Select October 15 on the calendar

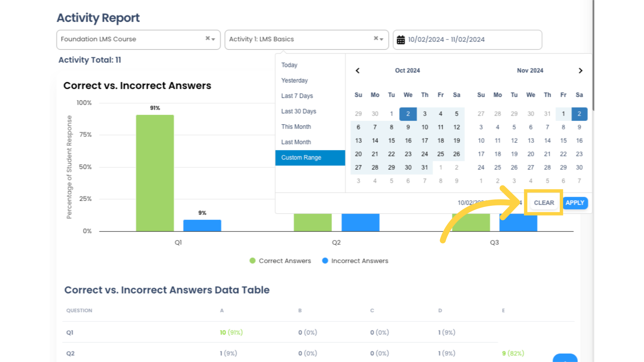(x=391, y=140)
